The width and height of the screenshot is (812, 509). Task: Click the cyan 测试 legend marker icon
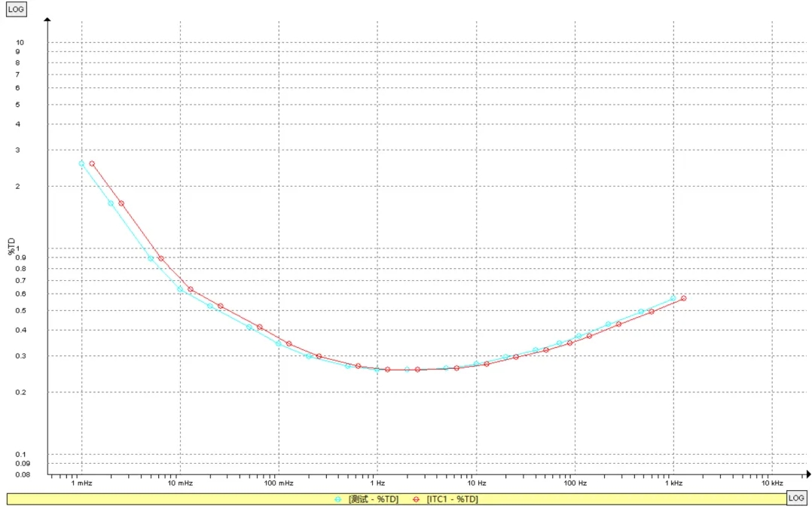[339, 499]
